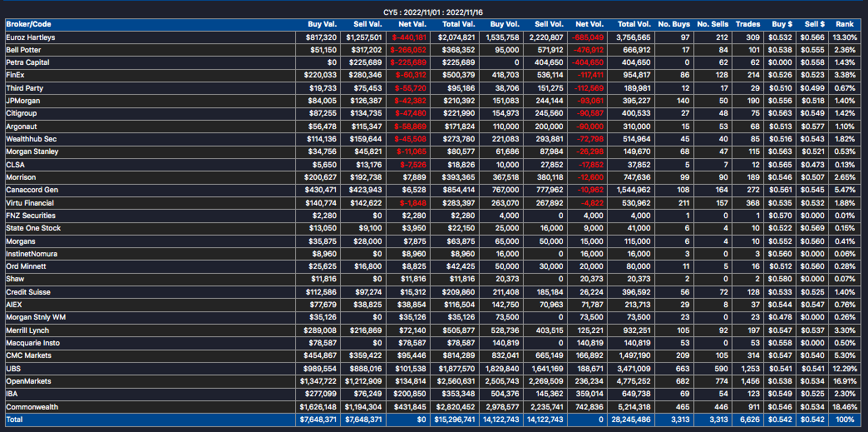Click Commonwealth rank 18.46%
Screen dimensions: 868x432
click(x=845, y=406)
